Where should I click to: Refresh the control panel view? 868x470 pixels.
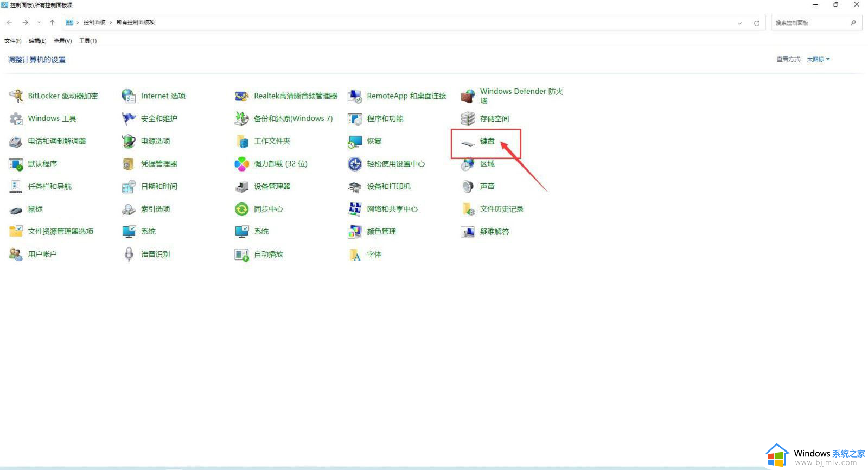click(757, 23)
